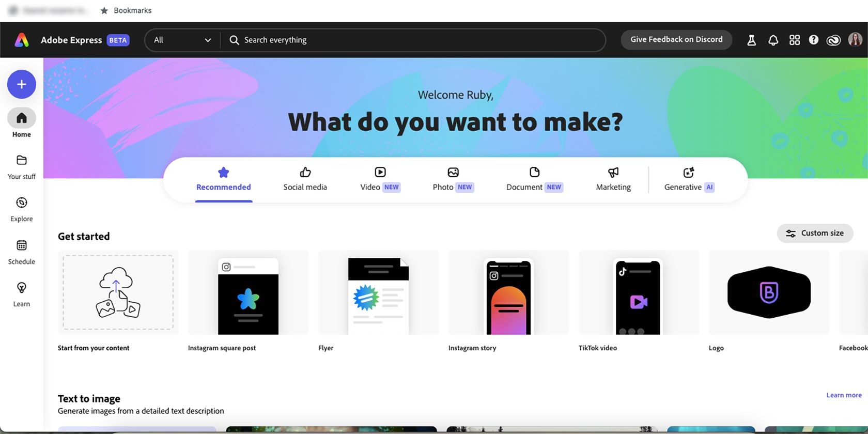Click the Custom size sliders icon
Screen dimensions: 868x434
point(791,234)
